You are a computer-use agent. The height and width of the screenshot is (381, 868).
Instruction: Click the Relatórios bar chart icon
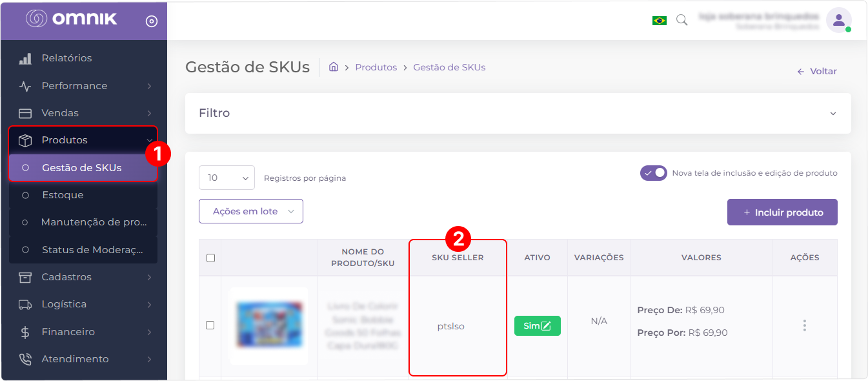coord(25,58)
